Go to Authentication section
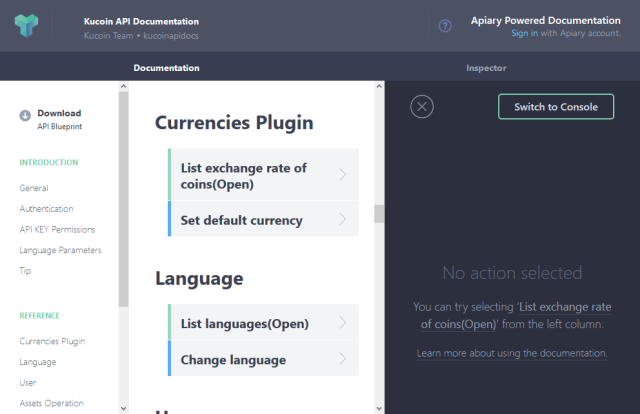Screen dimensions: 640x414 [47, 209]
